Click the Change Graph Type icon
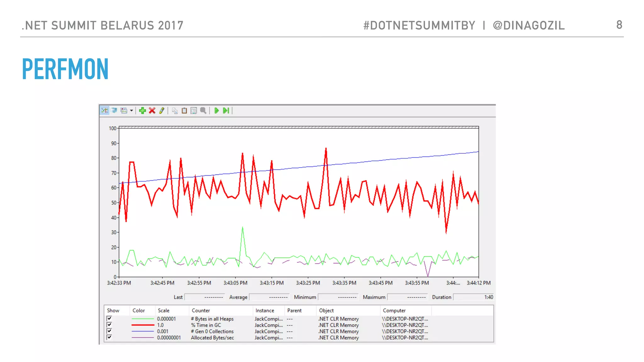The height and width of the screenshot is (362, 644). pyautogui.click(x=124, y=111)
